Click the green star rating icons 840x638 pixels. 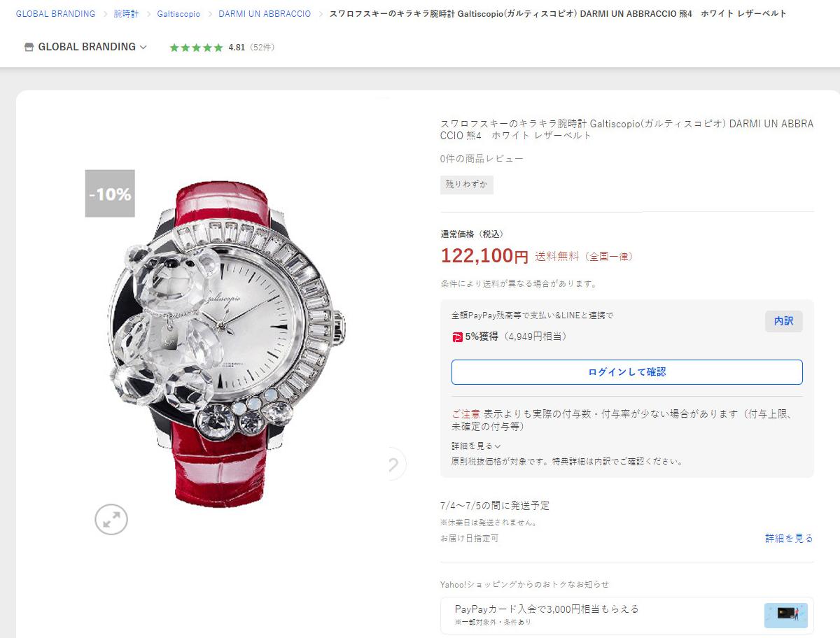click(x=196, y=48)
